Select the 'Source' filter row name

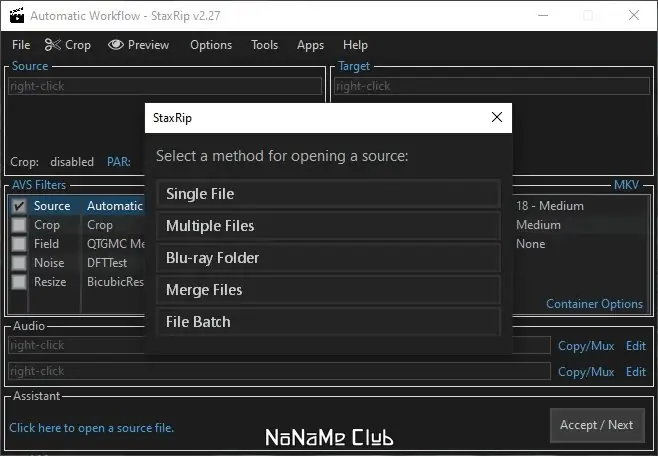[52, 206]
